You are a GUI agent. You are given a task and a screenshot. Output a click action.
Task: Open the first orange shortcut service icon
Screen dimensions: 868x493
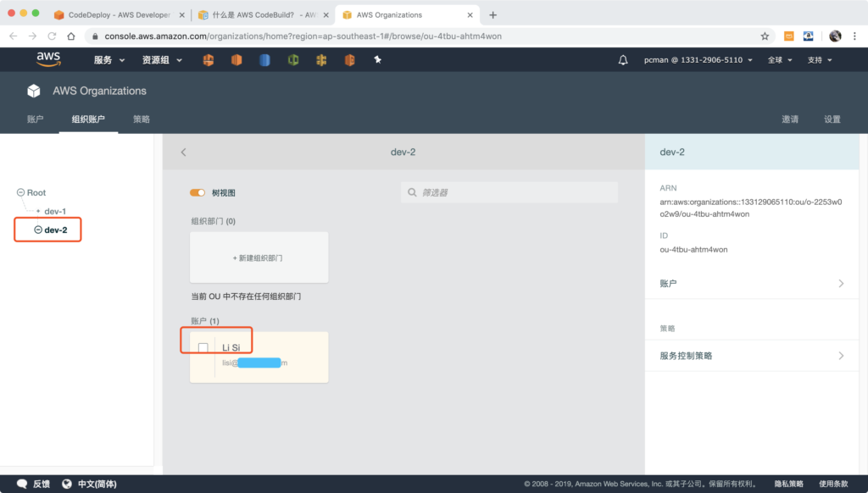point(209,60)
